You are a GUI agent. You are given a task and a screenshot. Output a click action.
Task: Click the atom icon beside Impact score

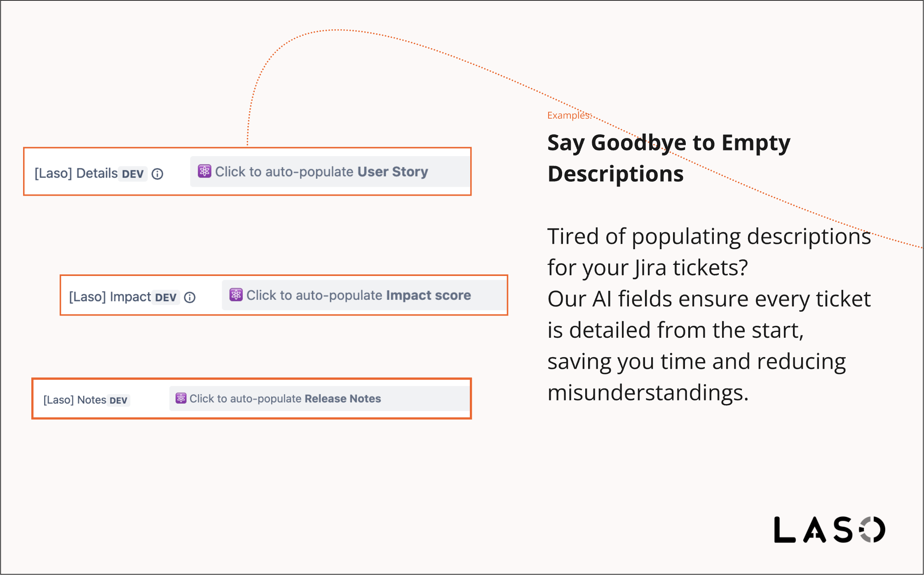[x=236, y=295]
